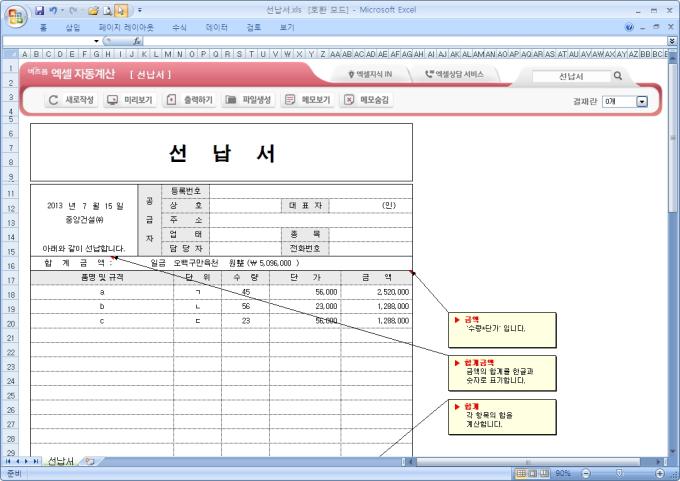The image size is (680, 481).
Task: Switch to Normal view in status bar
Action: [x=521, y=474]
